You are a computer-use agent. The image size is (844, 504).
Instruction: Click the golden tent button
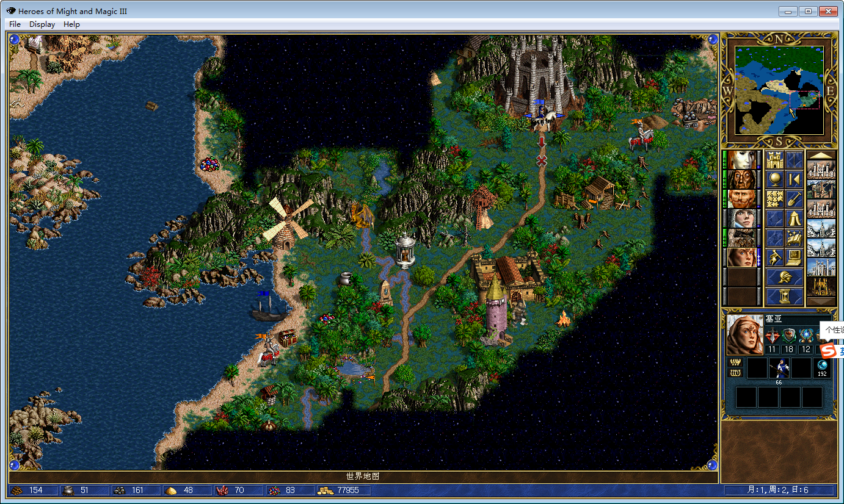tap(794, 218)
